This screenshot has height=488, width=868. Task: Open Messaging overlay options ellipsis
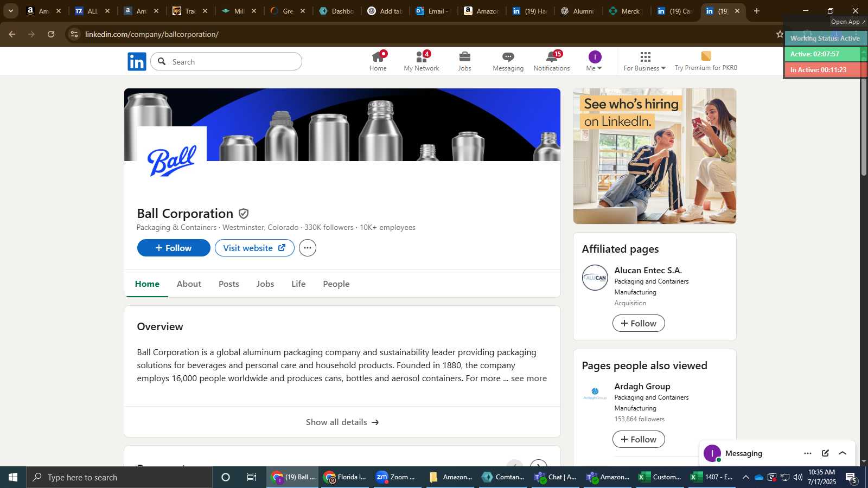tap(808, 453)
